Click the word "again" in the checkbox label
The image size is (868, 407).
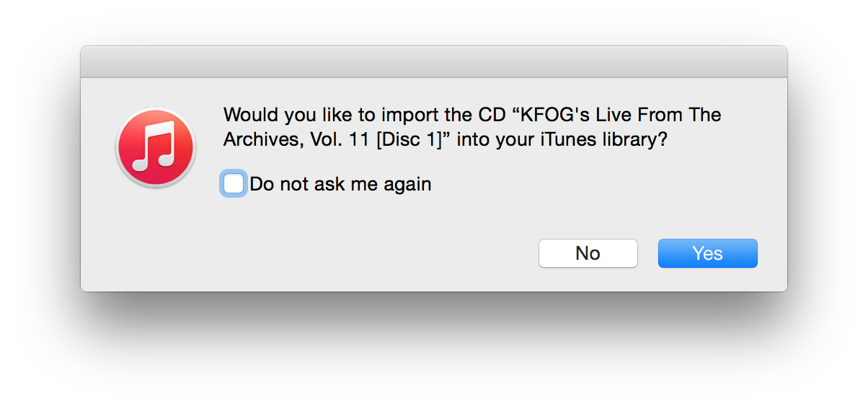407,185
